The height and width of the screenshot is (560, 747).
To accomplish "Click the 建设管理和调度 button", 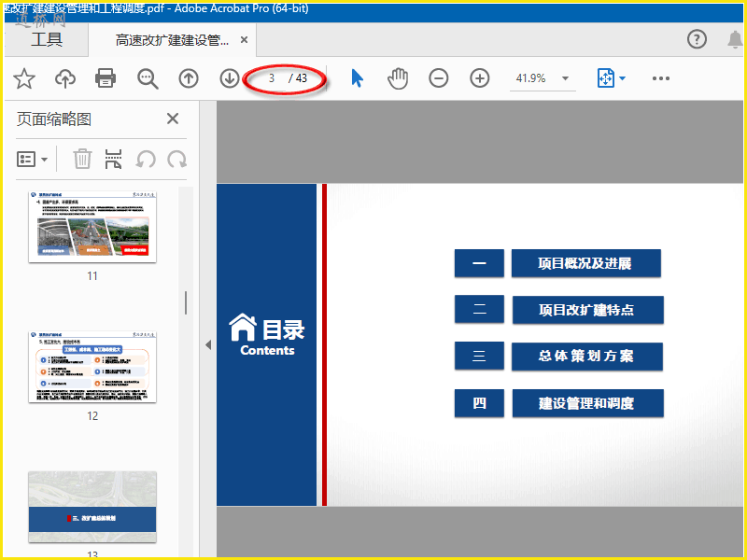I will click(588, 403).
